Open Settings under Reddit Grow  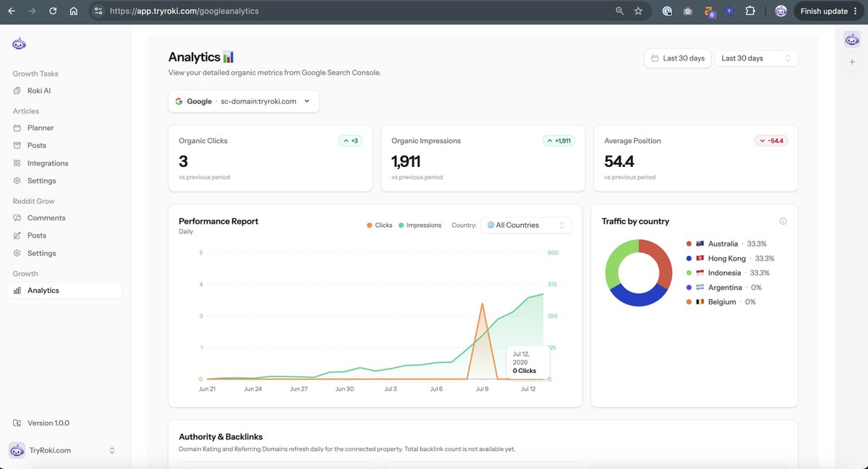coord(64,253)
